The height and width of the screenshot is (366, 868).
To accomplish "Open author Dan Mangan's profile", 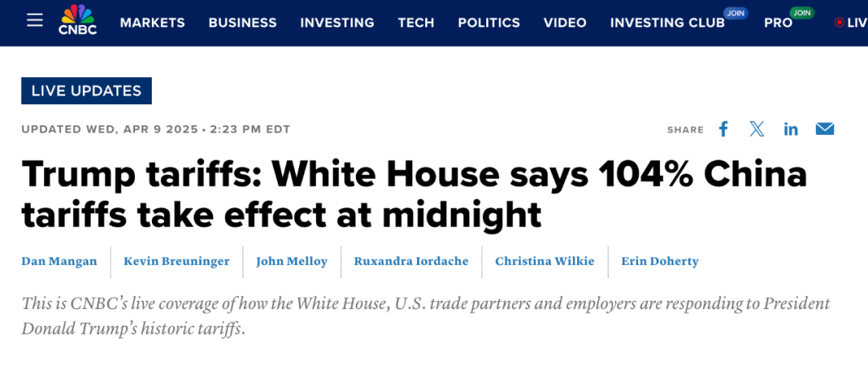I will [59, 261].
